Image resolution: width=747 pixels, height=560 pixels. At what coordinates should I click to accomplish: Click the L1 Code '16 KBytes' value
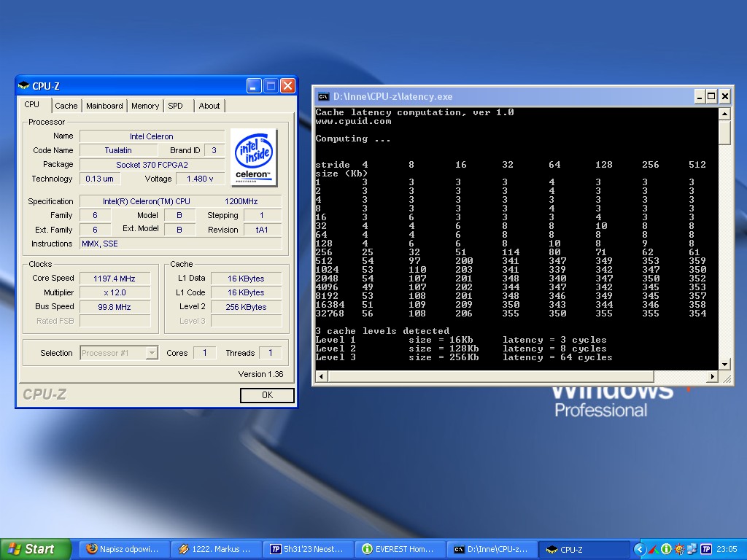246,292
